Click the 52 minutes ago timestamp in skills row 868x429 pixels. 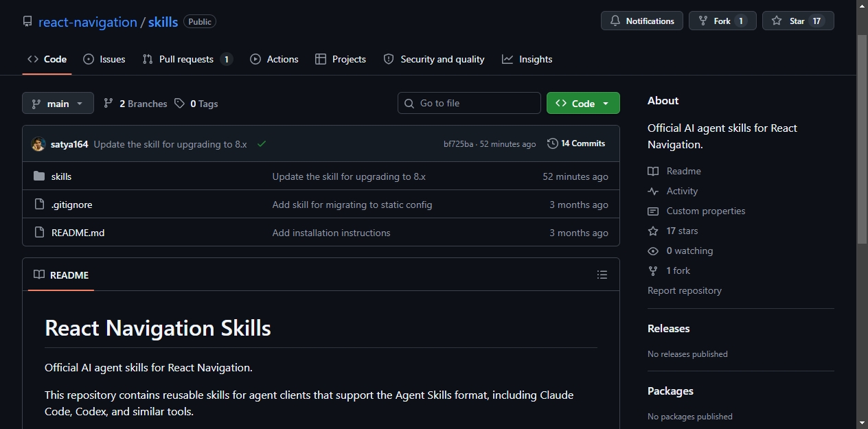pos(575,176)
